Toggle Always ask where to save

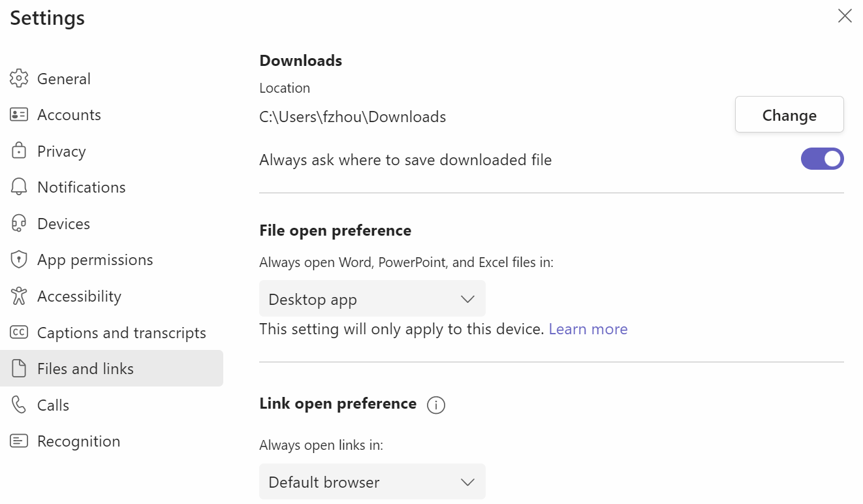point(822,159)
